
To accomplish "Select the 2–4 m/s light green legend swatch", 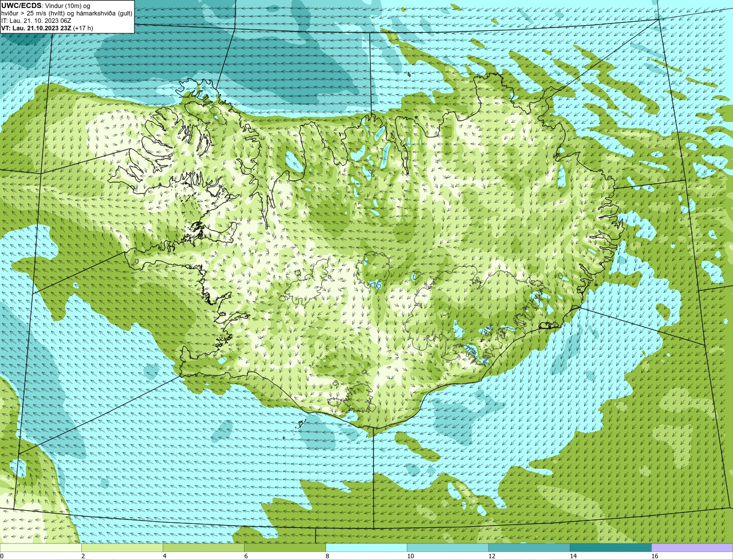I will coord(122,548).
